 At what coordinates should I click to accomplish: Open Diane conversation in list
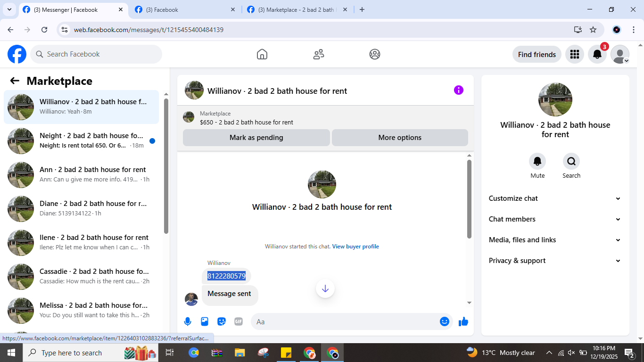[x=81, y=209]
